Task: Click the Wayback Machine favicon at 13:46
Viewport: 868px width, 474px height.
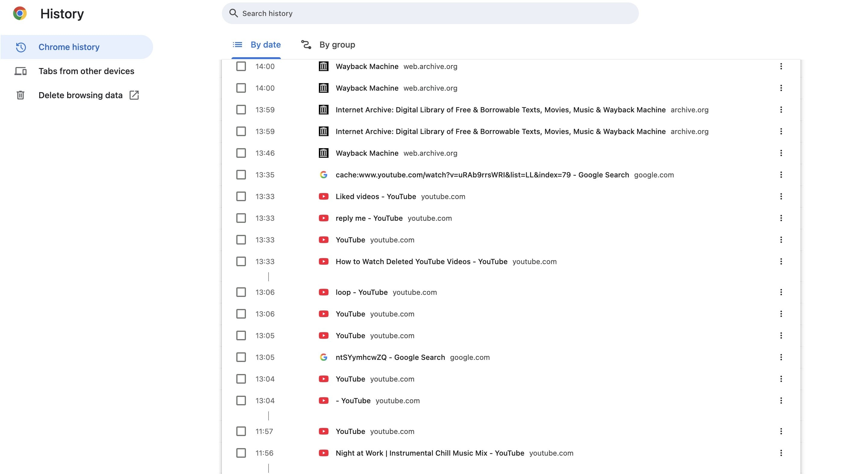Action: point(323,153)
